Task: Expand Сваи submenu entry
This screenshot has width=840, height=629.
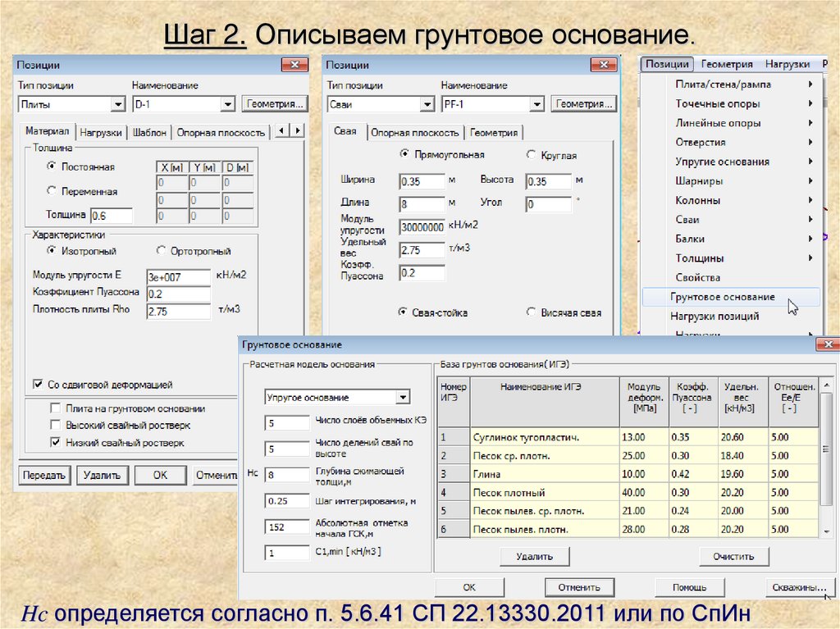Action: [731, 219]
